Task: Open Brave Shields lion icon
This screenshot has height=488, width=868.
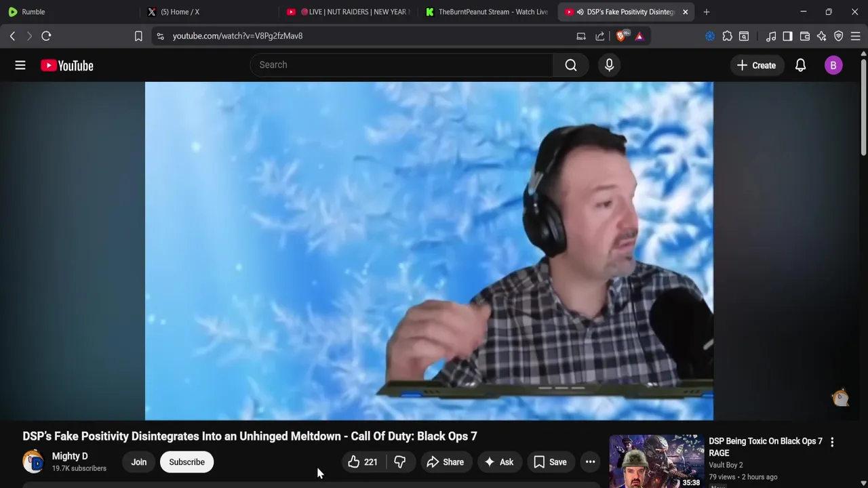Action: tap(621, 36)
